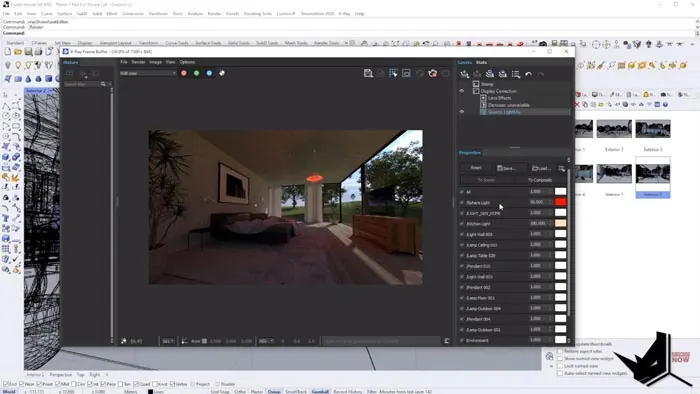
Task: Open the color space dropdown in VFB status bar
Action: coord(266,341)
